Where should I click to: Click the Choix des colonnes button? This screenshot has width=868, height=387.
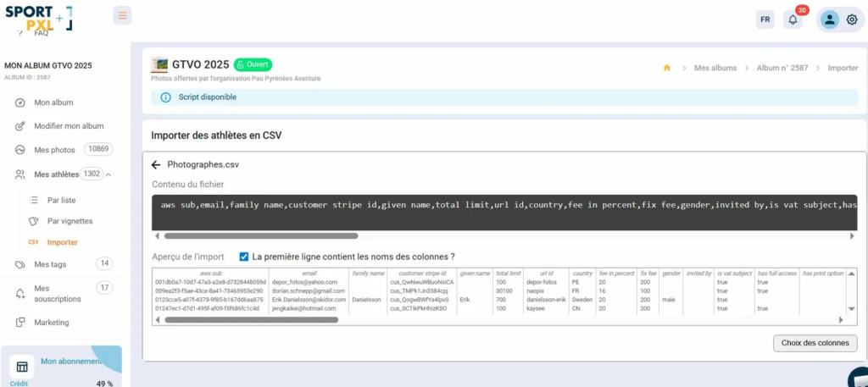click(815, 343)
